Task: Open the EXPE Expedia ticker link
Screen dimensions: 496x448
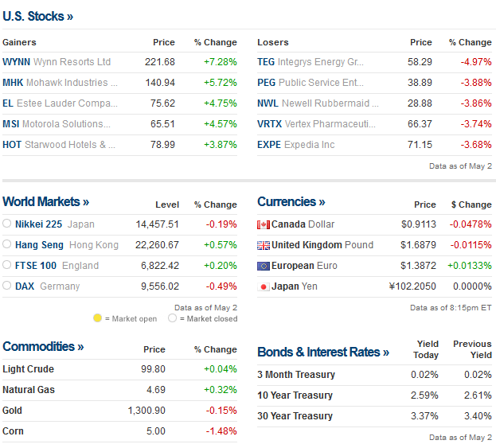Action: (269, 145)
